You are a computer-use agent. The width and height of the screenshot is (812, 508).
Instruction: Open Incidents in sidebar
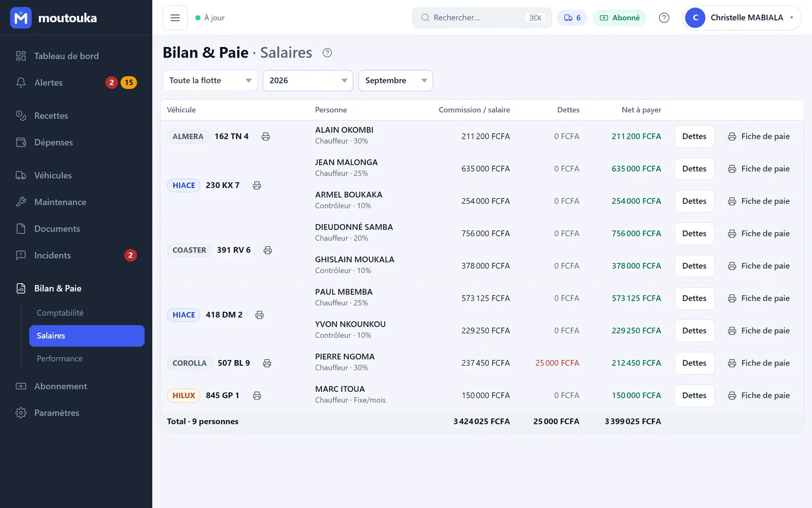76,255
